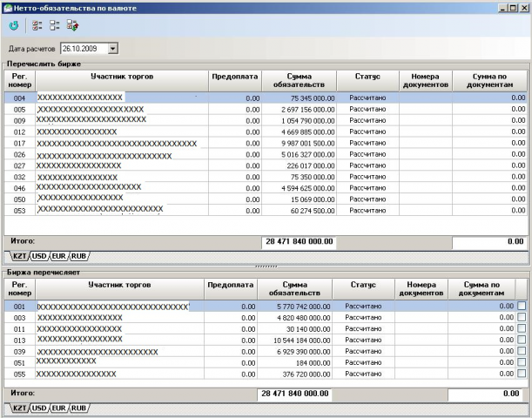Select row with registration number 046
The image size is (532, 418).
pos(266,188)
